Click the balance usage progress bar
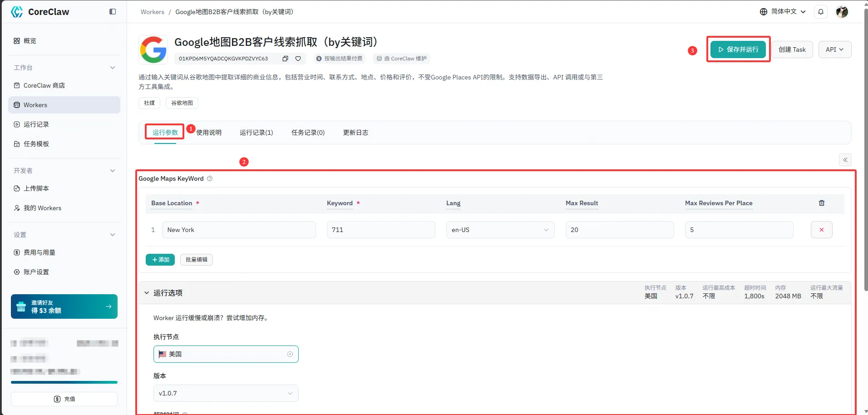The image size is (868, 415). coord(64,382)
